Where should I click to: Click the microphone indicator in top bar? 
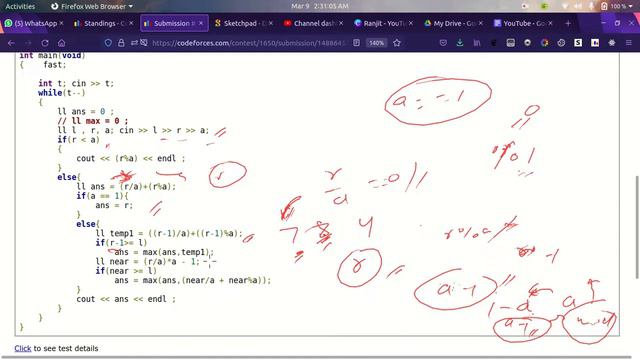click(591, 6)
